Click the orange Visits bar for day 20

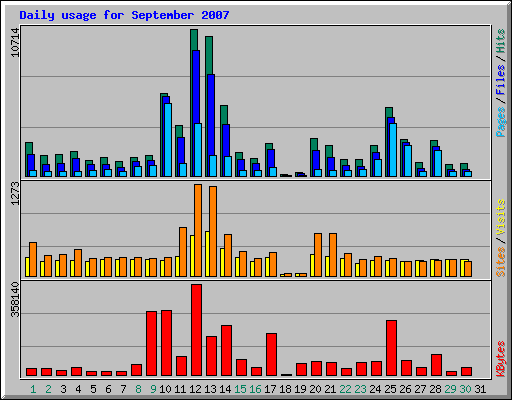point(318,255)
